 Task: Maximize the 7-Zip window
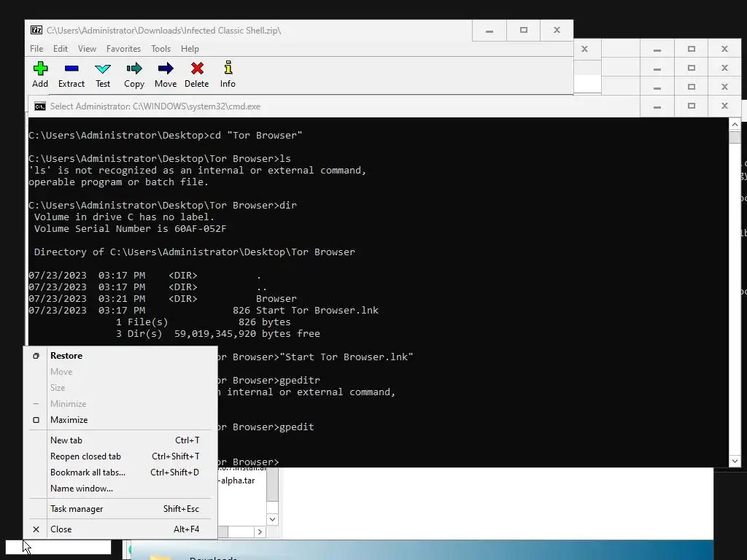coord(523,31)
